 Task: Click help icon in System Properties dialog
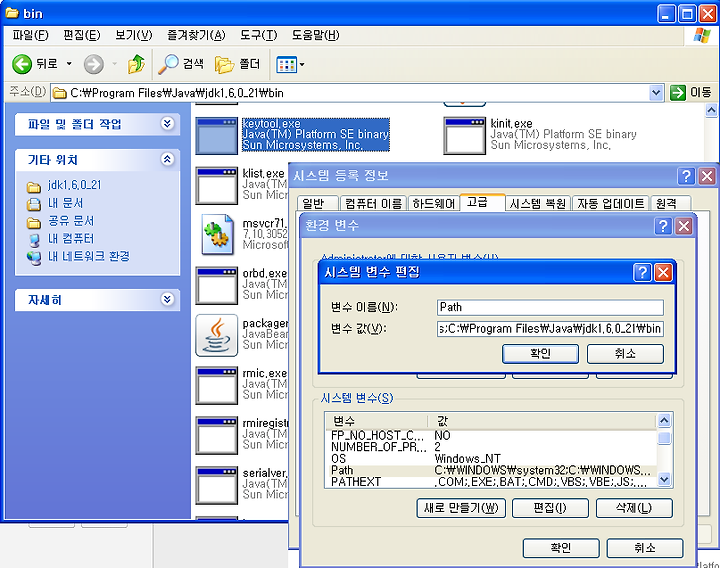[x=686, y=175]
